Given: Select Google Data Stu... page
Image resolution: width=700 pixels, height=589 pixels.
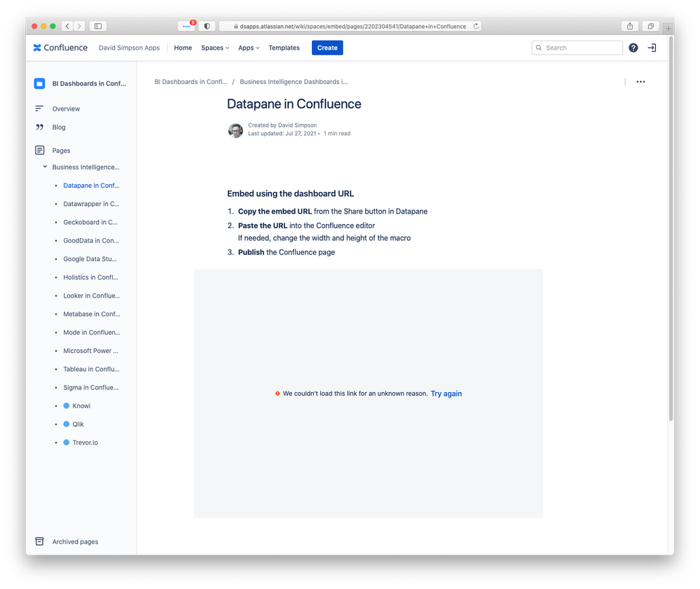Looking at the screenshot, I should click(90, 259).
